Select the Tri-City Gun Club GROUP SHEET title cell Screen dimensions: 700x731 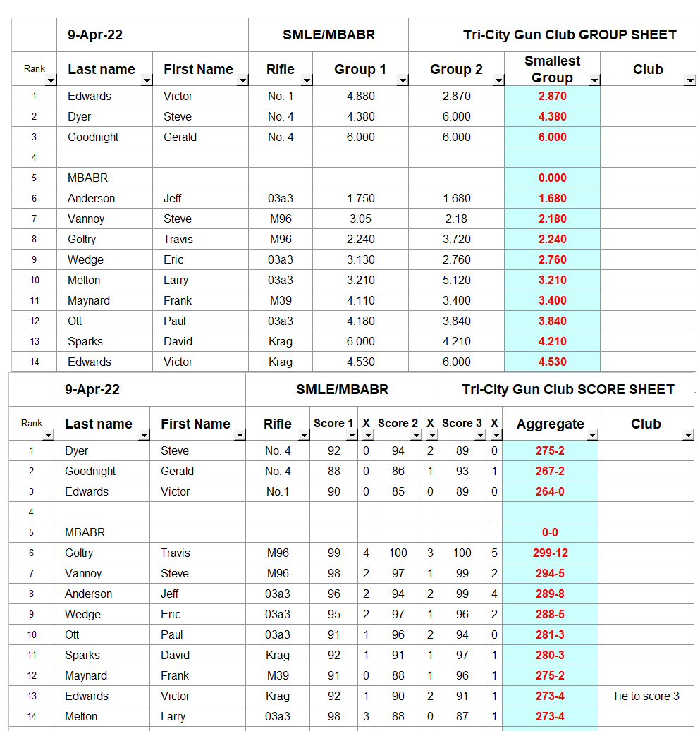pyautogui.click(x=570, y=35)
